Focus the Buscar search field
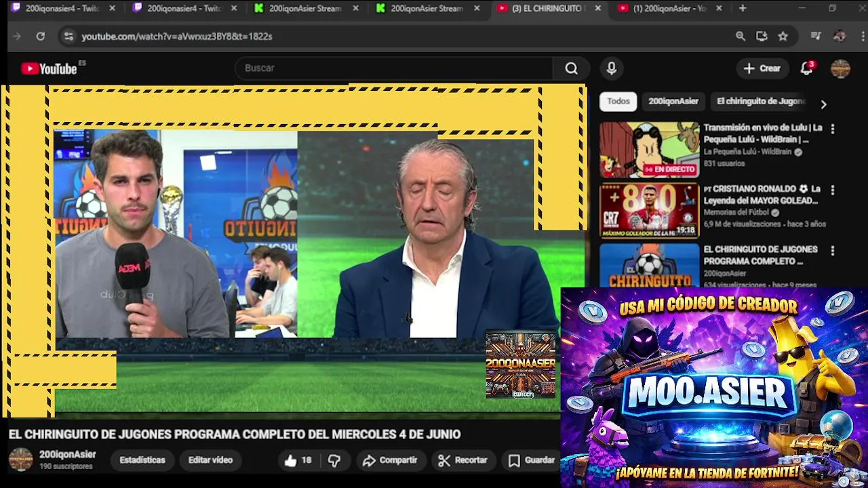 click(x=394, y=68)
